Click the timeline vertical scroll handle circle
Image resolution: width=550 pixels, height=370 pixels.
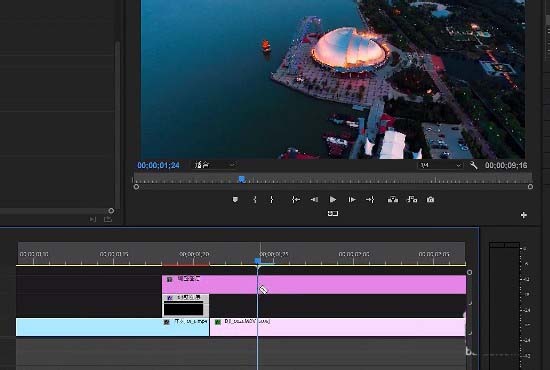pyautogui.click(x=469, y=273)
